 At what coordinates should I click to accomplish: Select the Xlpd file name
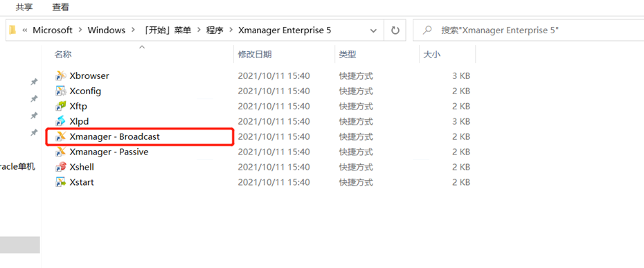click(x=79, y=121)
